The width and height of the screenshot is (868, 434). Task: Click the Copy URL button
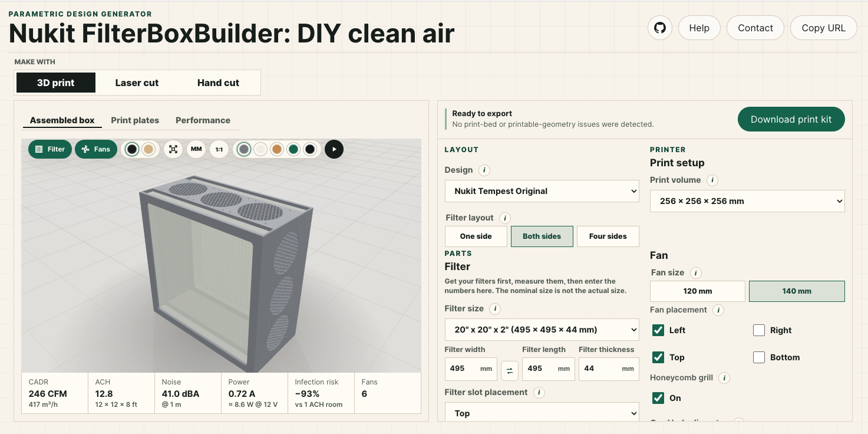pos(824,28)
